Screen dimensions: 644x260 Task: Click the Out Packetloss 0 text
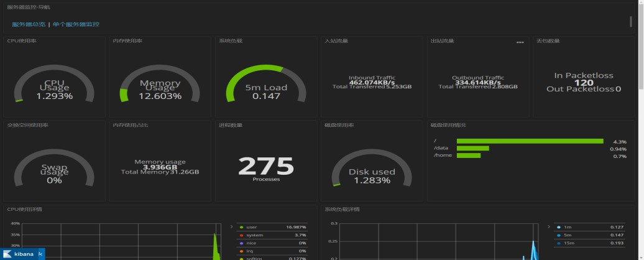(x=584, y=89)
